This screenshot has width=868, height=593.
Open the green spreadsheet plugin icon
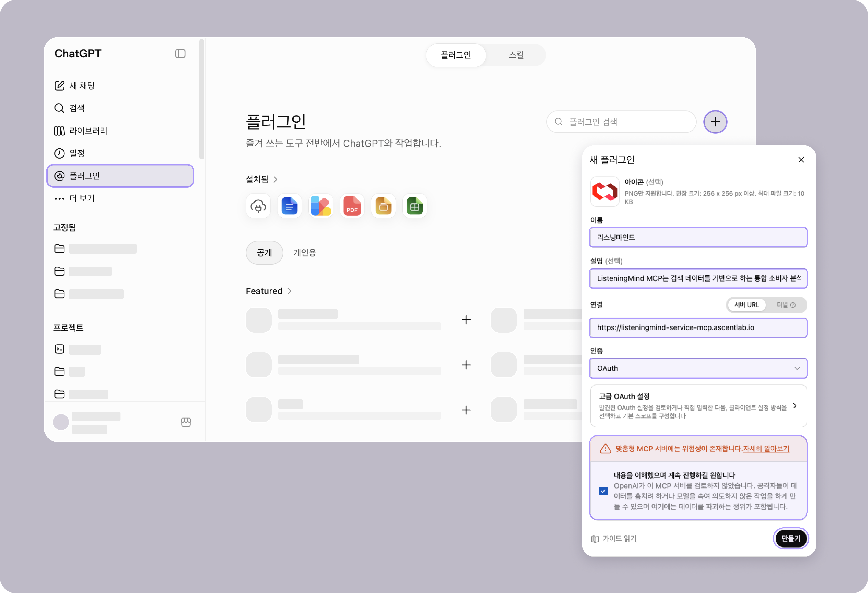415,206
